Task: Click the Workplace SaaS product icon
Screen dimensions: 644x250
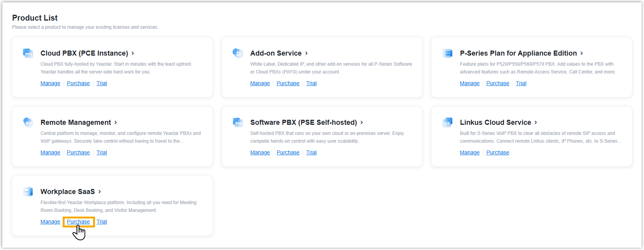Action: click(x=28, y=192)
